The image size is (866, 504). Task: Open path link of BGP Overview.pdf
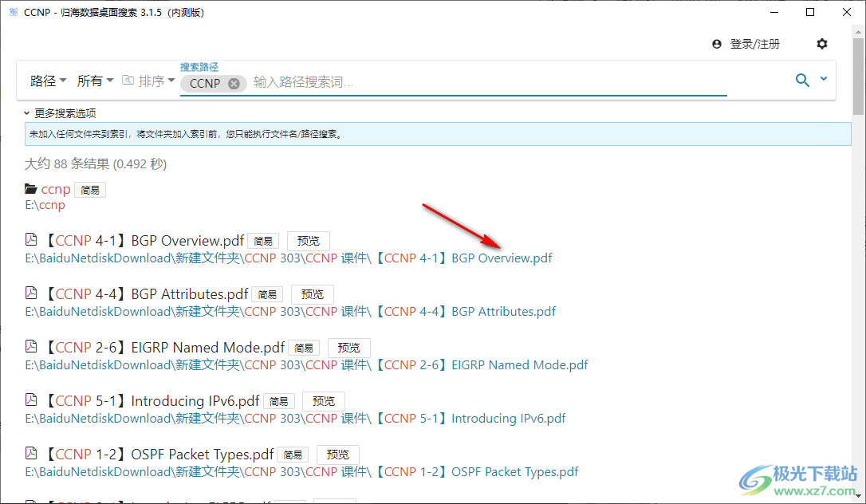coord(289,258)
